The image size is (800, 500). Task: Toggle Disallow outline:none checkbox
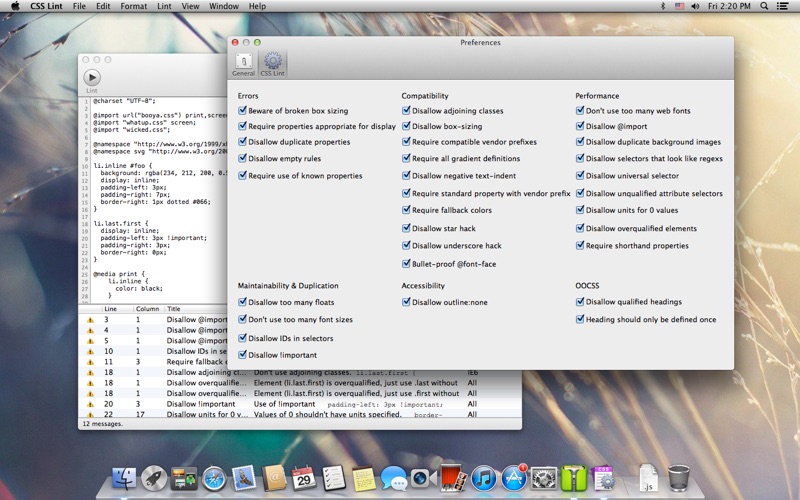[407, 302]
